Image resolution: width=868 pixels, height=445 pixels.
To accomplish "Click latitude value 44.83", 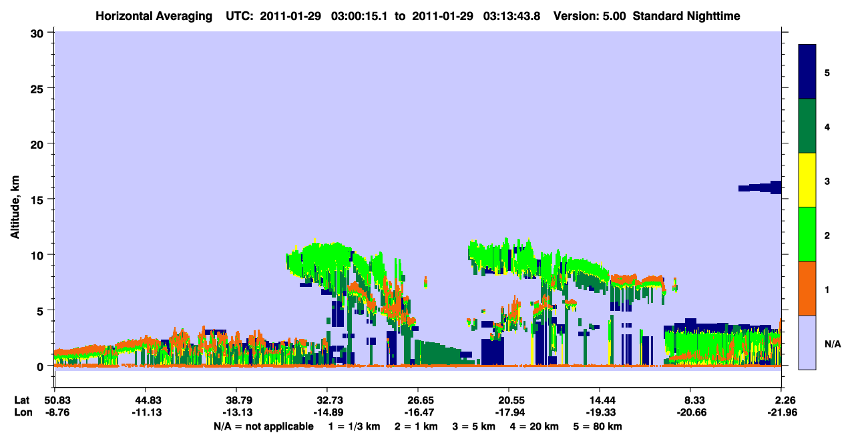I will pos(146,400).
